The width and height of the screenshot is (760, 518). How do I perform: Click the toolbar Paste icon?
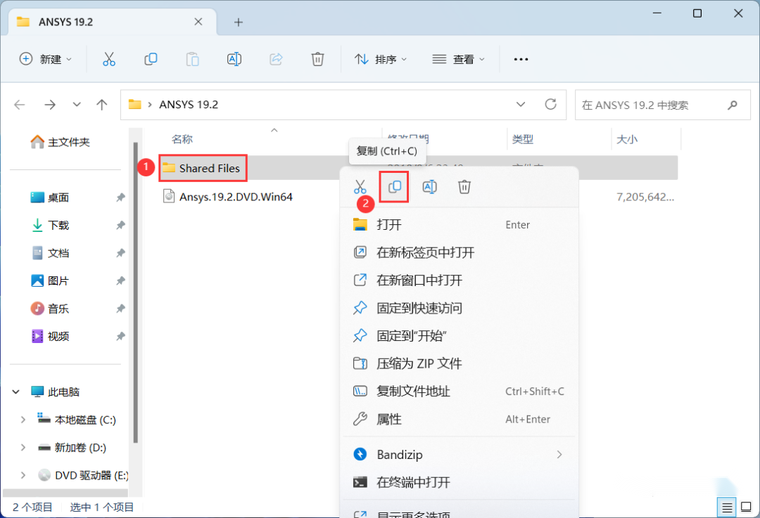pyautogui.click(x=192, y=59)
